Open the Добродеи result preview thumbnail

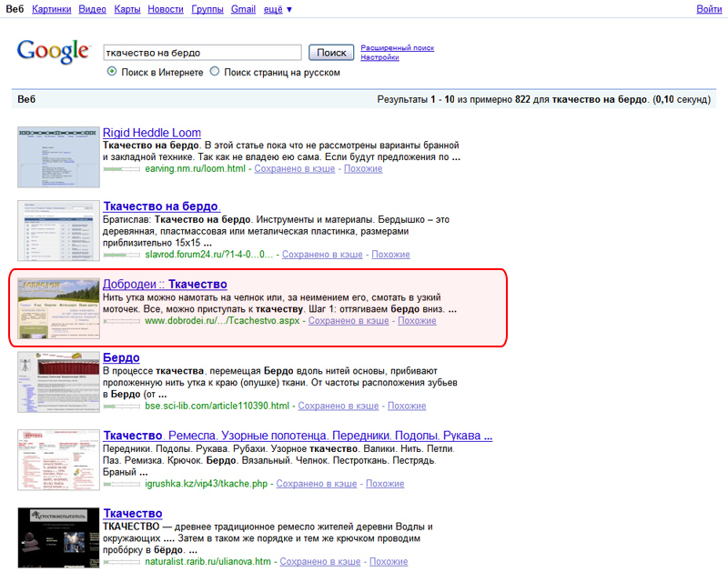click(x=58, y=307)
